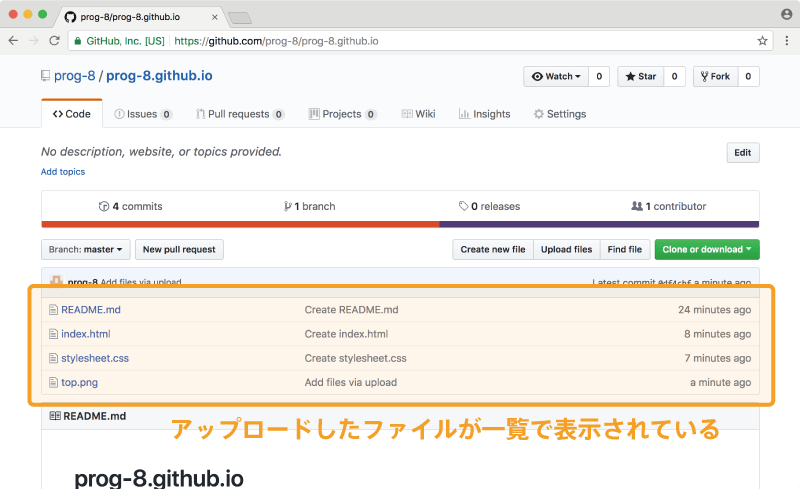The width and height of the screenshot is (800, 489).
Task: Click file icon next to index.html
Action: [x=53, y=334]
